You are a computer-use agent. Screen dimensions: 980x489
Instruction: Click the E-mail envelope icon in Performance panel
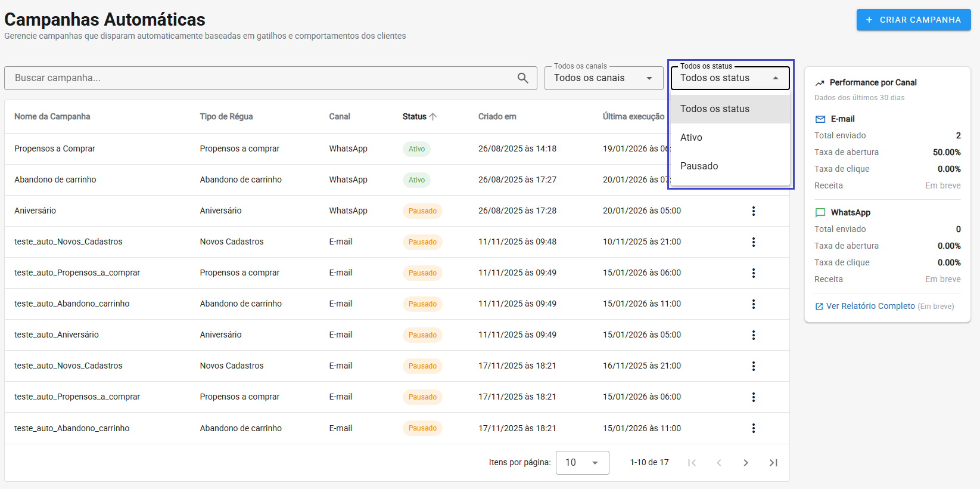tap(820, 119)
